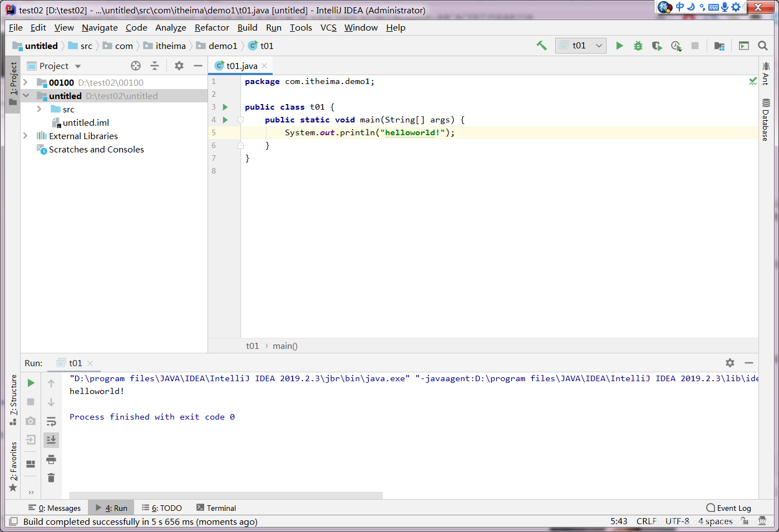
Task: Click the 4: Run tool button
Action: pos(111,508)
